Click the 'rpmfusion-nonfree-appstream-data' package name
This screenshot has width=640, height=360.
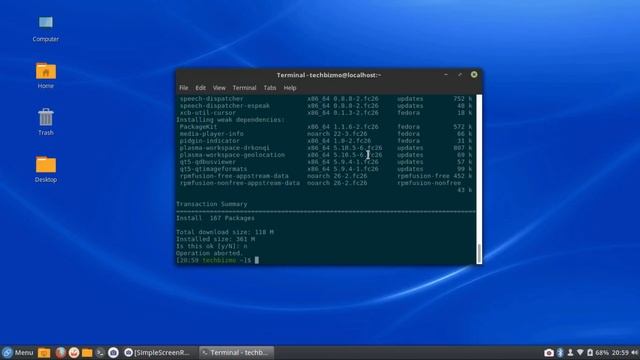point(240,183)
